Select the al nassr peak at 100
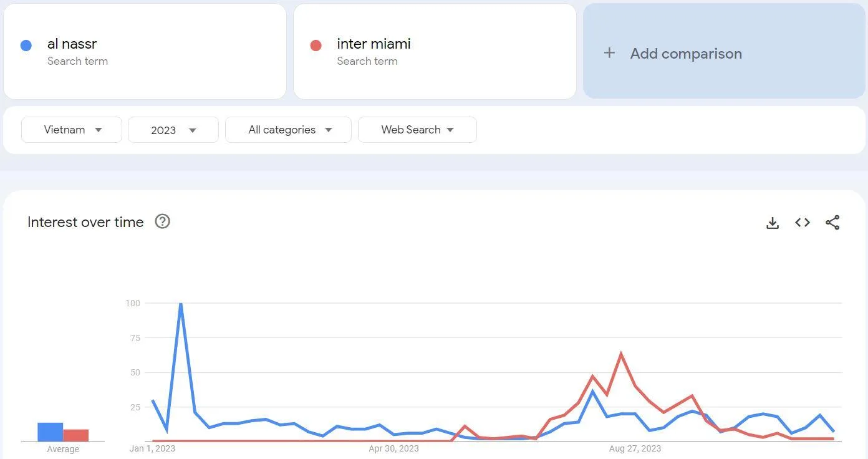The height and width of the screenshot is (459, 868). coord(181,304)
